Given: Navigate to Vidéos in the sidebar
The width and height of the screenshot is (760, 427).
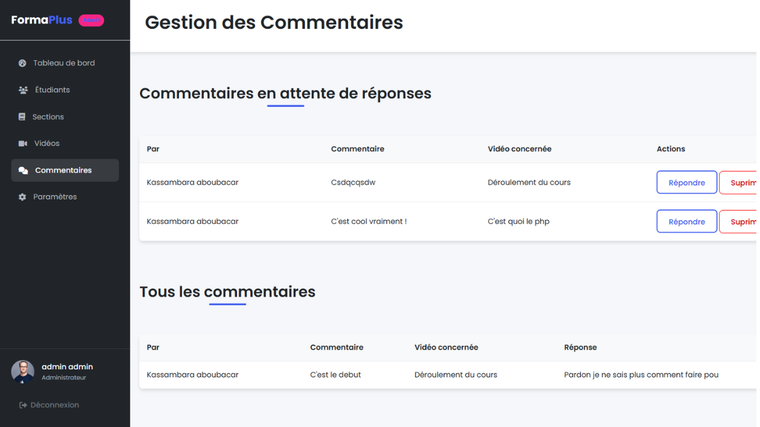Looking at the screenshot, I should coord(46,143).
